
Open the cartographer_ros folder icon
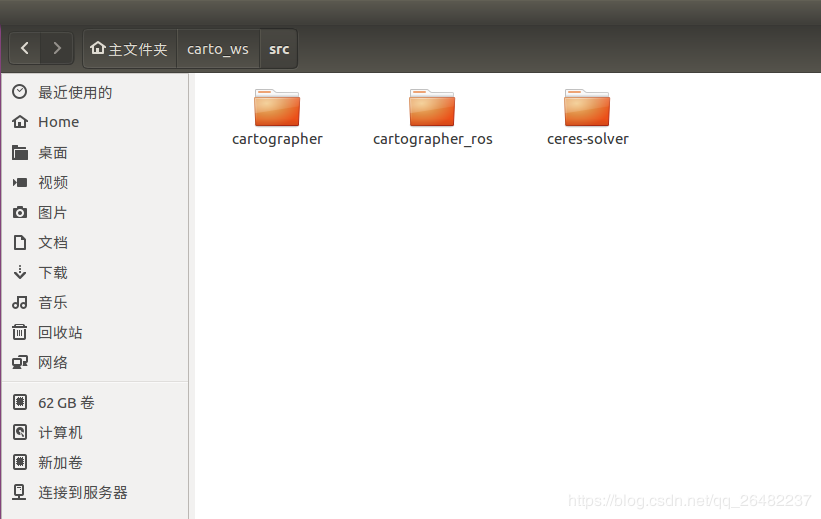click(x=432, y=108)
